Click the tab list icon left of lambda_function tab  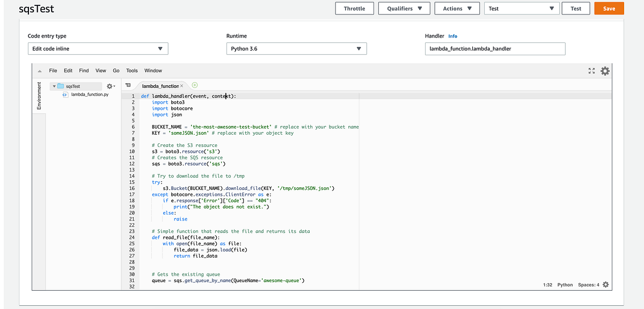[x=128, y=85]
